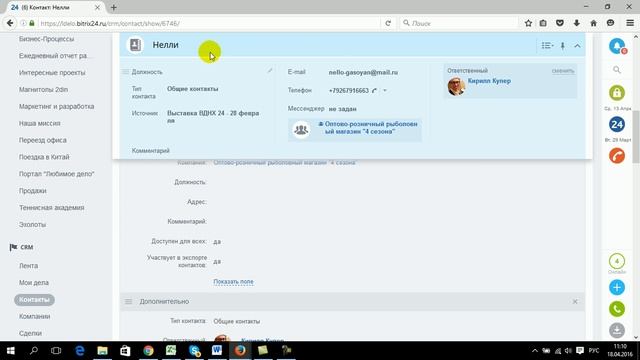640x360 pixels.
Task: Click Показать поле link
Action: (233, 282)
